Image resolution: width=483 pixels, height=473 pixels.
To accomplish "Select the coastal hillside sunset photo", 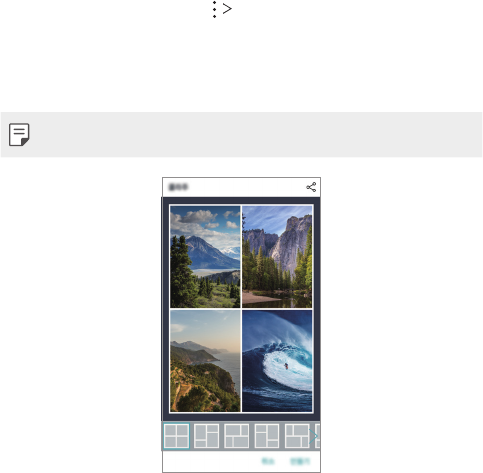I will pos(205,361).
